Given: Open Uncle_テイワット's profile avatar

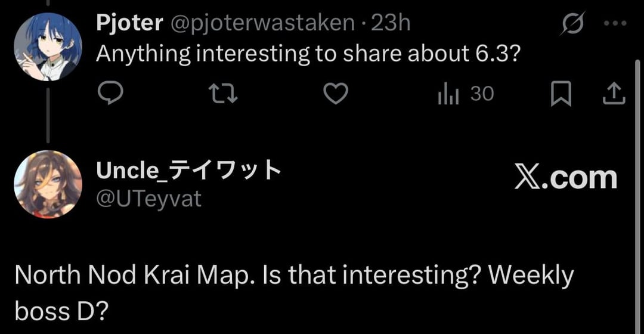Looking at the screenshot, I should coord(48,184).
